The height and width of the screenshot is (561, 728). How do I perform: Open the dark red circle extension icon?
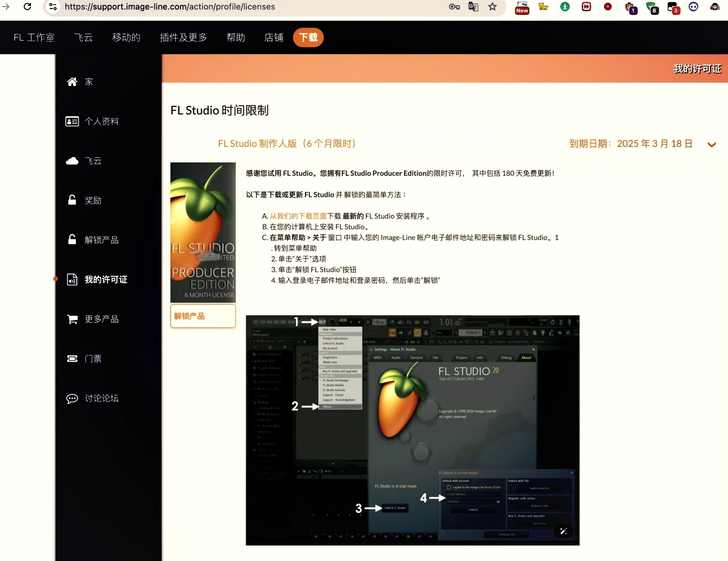(608, 6)
